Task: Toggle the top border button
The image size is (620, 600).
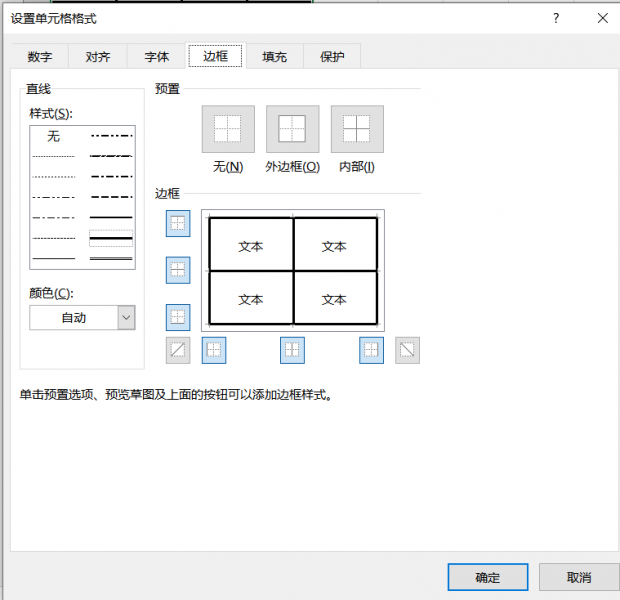Action: 178,223
